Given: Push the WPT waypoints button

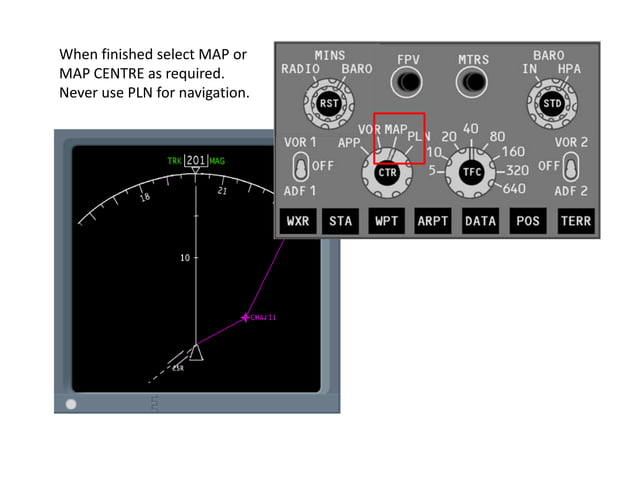Looking at the screenshot, I should pos(387,221).
